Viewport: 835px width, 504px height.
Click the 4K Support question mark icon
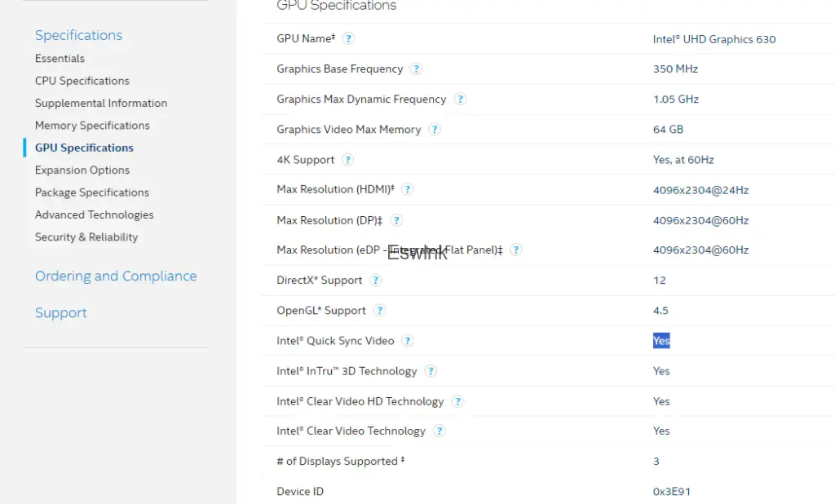[348, 160]
